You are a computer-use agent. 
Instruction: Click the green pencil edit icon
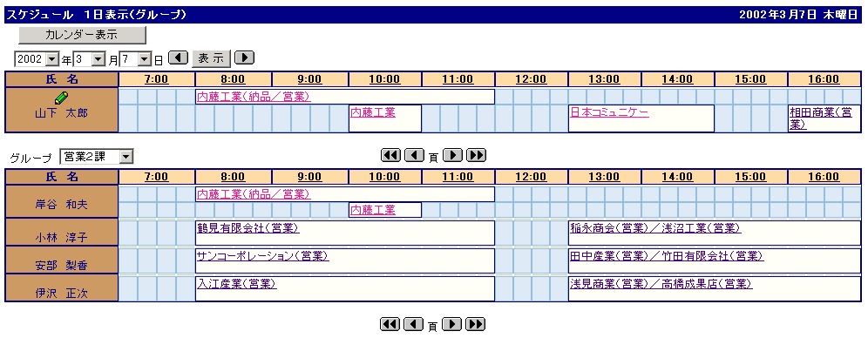point(62,98)
